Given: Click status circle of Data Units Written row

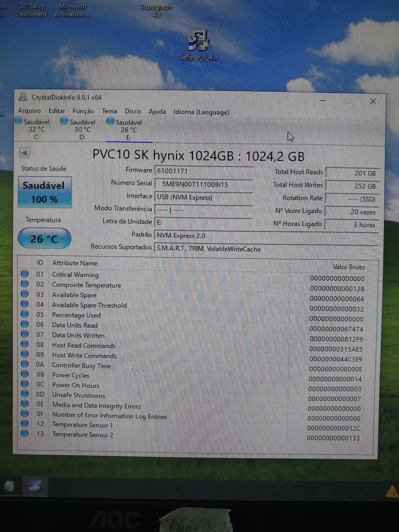Looking at the screenshot, I should click(25, 334).
